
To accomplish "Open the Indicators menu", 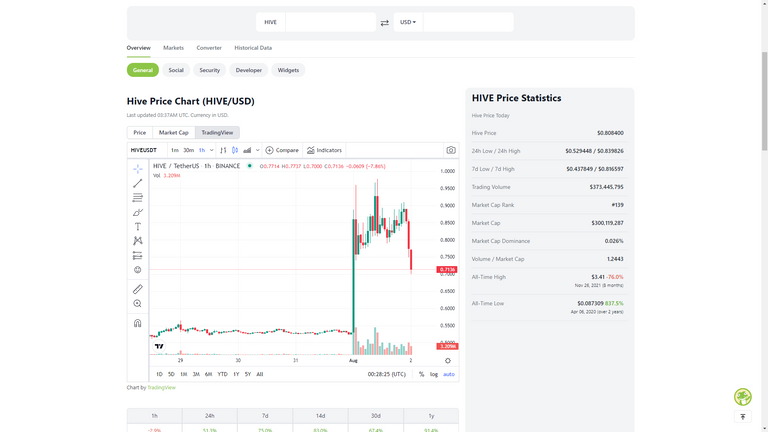I will (324, 150).
